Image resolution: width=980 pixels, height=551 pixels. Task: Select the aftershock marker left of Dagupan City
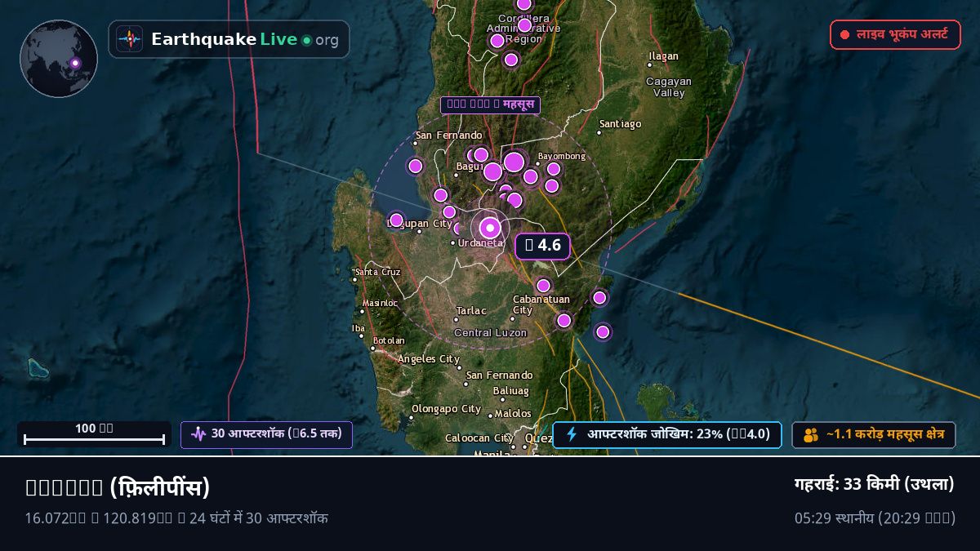coord(397,220)
